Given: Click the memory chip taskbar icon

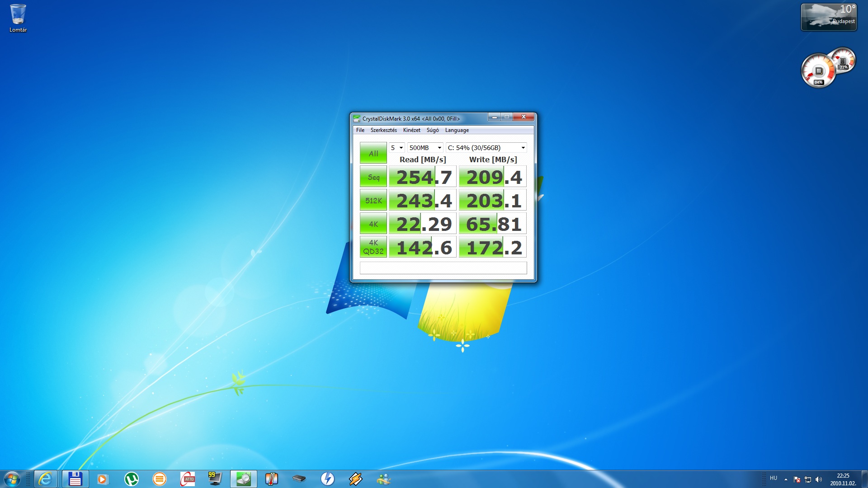Looking at the screenshot, I should pos(299,479).
